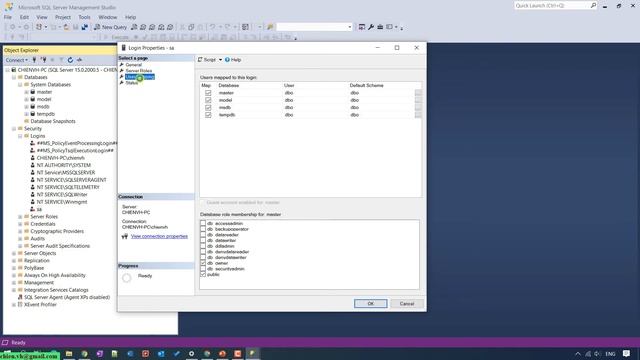Click the volume icon in system tray
The image size is (640, 360).
click(597, 353)
